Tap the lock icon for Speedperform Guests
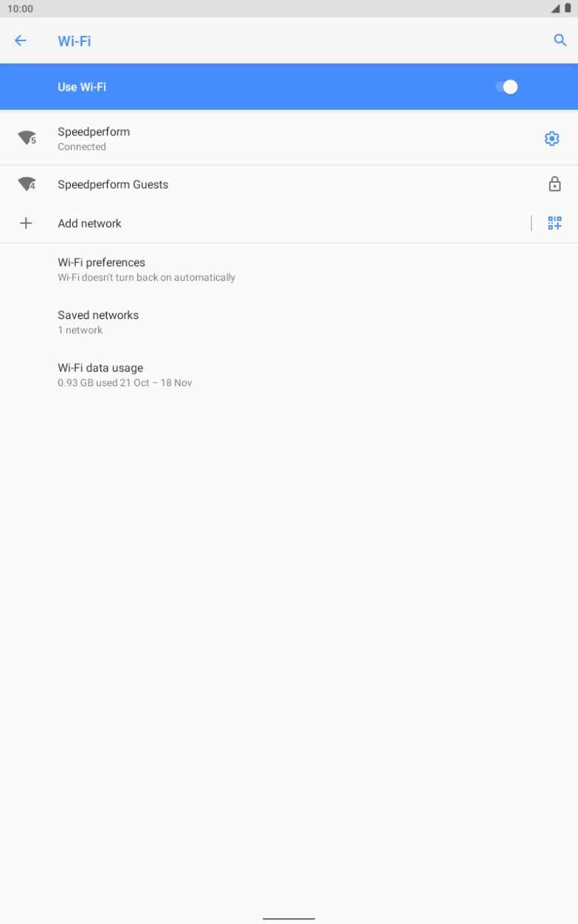578x924 pixels. pos(554,184)
